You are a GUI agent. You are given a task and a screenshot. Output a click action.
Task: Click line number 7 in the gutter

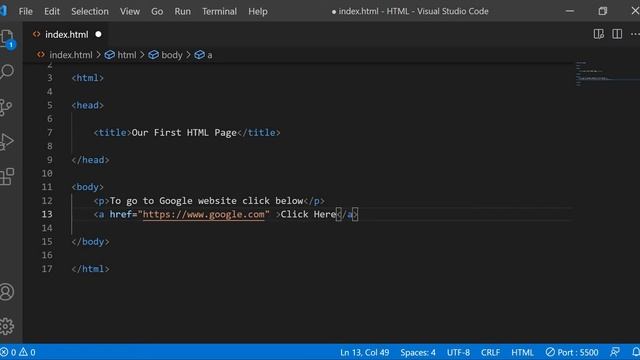coord(49,133)
